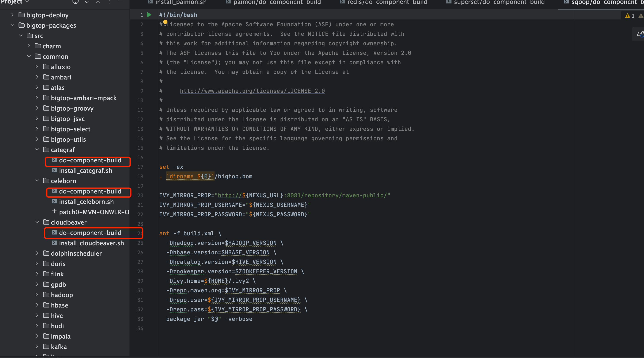Collapse all in Project panel toolbar
Image resolution: width=644 pixels, height=358 pixels.
tap(98, 2)
